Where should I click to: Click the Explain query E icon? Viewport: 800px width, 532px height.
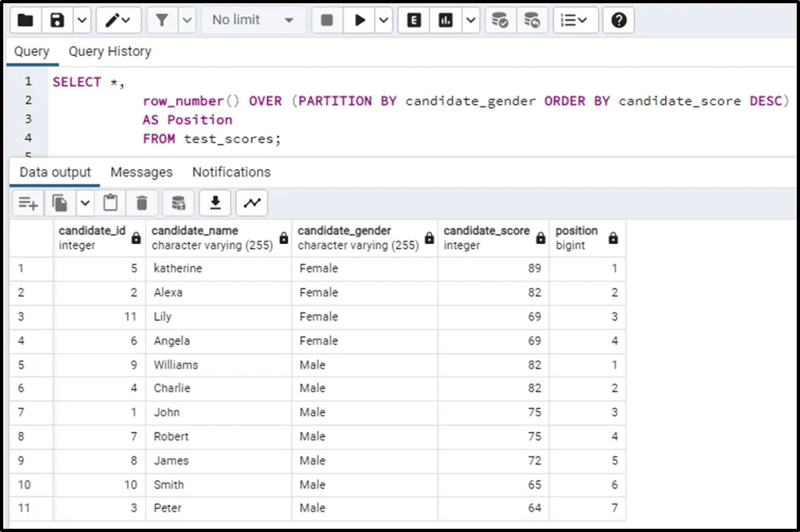click(414, 20)
